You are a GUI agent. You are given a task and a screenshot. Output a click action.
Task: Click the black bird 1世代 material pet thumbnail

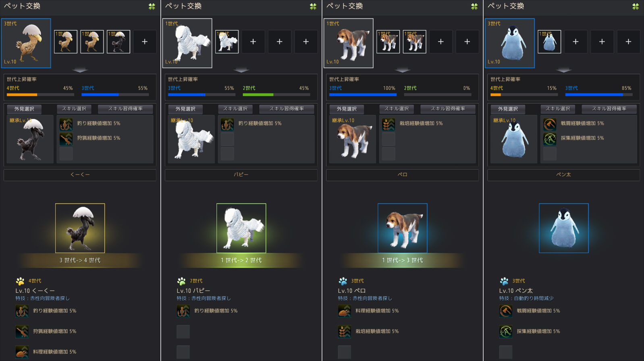[118, 41]
